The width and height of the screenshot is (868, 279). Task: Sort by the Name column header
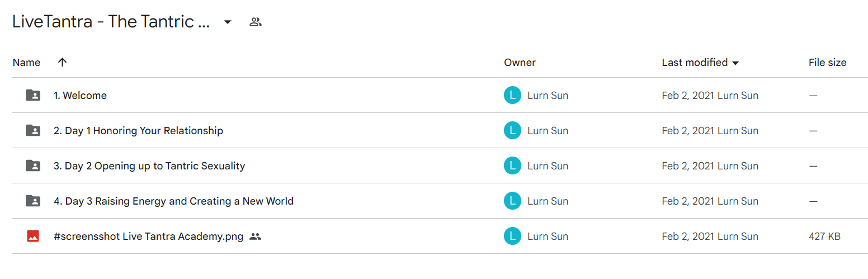(26, 63)
